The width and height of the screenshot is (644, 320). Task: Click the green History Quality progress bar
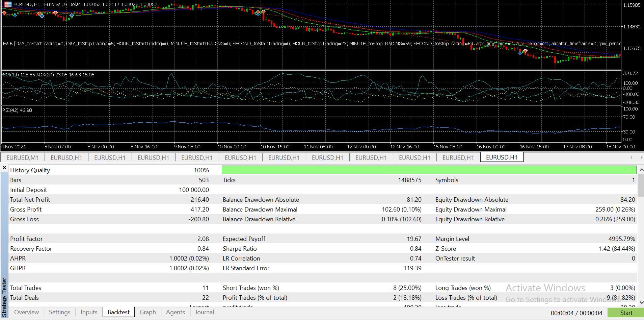(x=429, y=170)
